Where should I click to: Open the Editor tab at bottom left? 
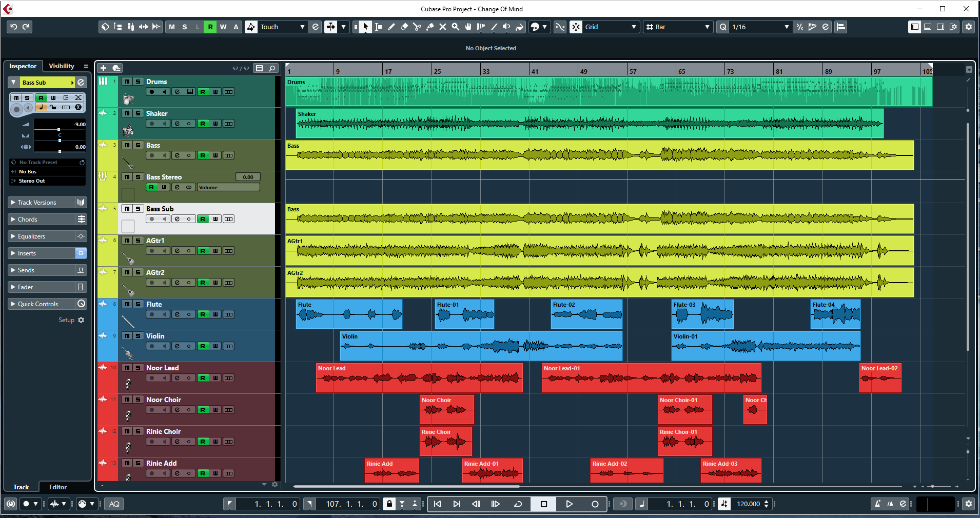pos(57,487)
